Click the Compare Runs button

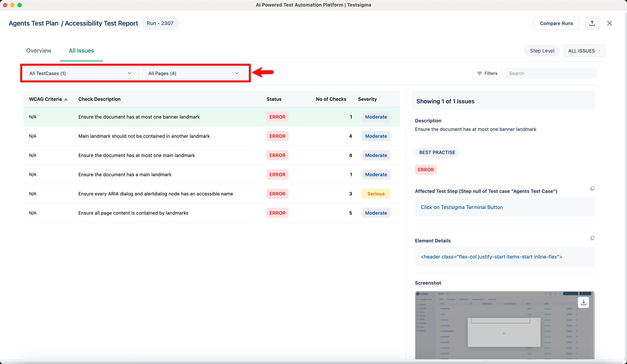pos(556,23)
